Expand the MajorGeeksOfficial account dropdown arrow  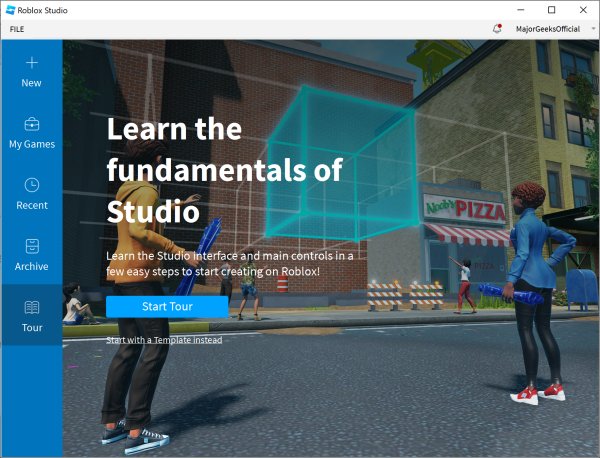click(x=593, y=29)
